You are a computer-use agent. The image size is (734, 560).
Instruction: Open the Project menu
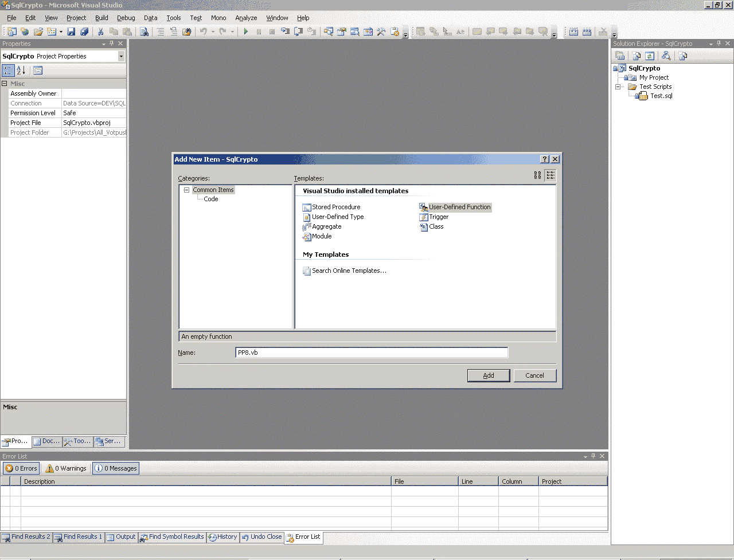76,18
